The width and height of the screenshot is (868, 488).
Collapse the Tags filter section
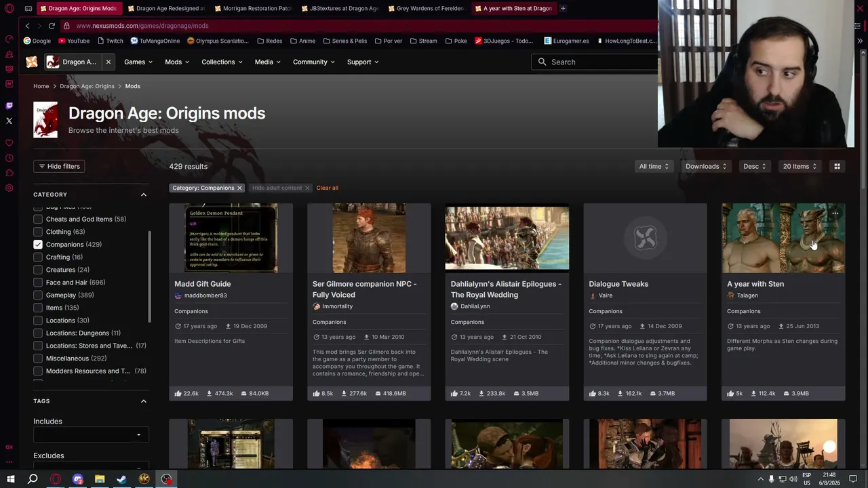click(144, 401)
